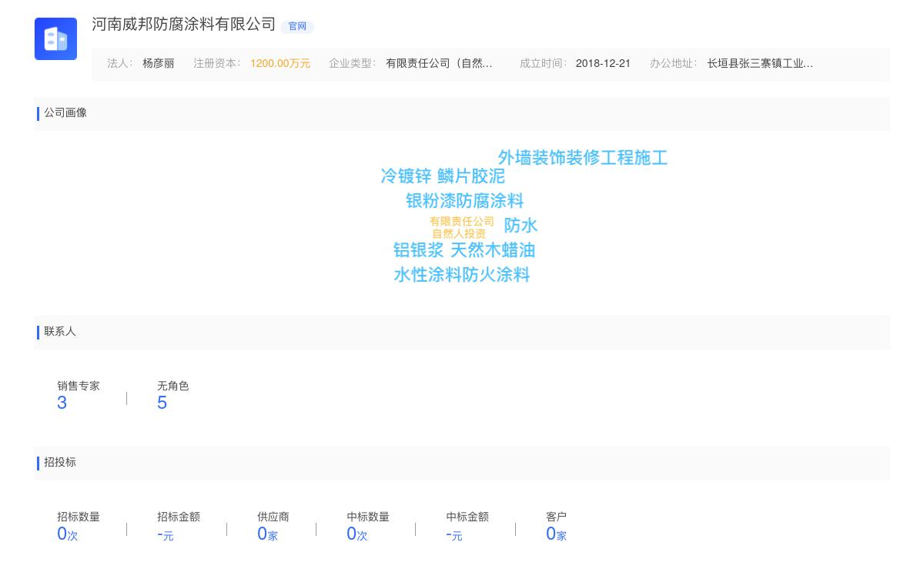Select word cloud tag 水性涂料防火涂料
924x579 pixels.
tap(462, 275)
